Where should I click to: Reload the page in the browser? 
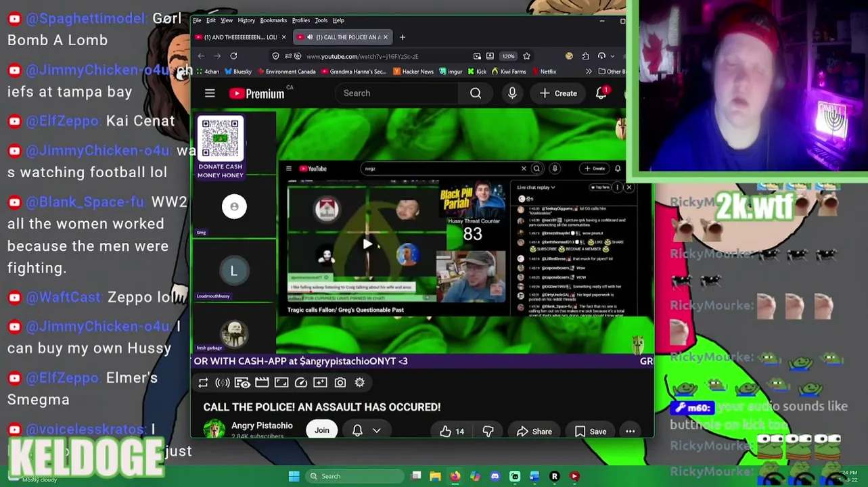pyautogui.click(x=233, y=56)
